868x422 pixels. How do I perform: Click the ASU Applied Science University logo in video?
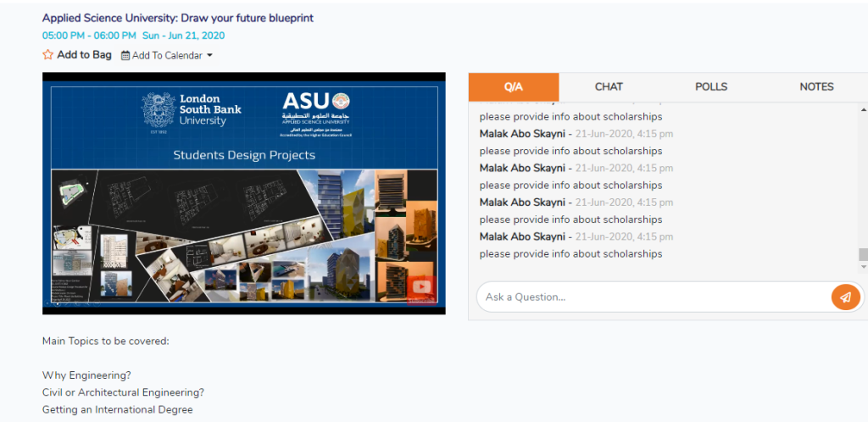coord(317,114)
